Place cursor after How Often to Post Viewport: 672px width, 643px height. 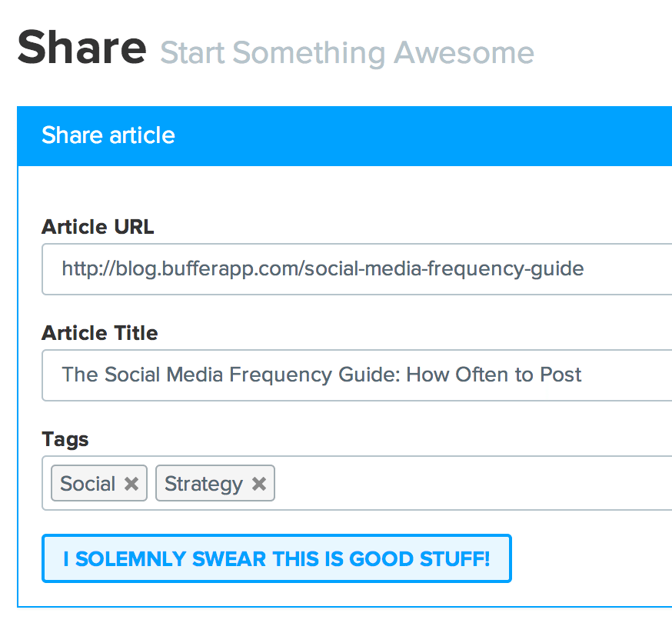tap(583, 375)
